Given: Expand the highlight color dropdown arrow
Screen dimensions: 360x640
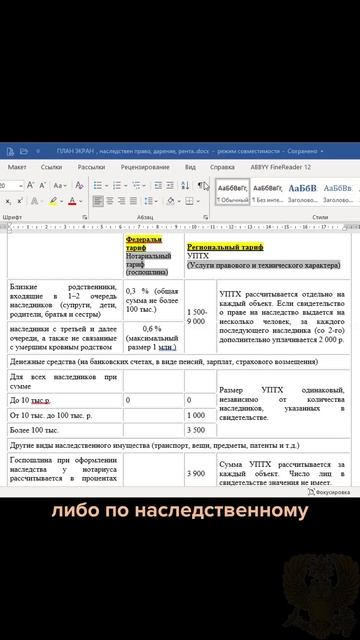Looking at the screenshot, I should tap(61, 201).
